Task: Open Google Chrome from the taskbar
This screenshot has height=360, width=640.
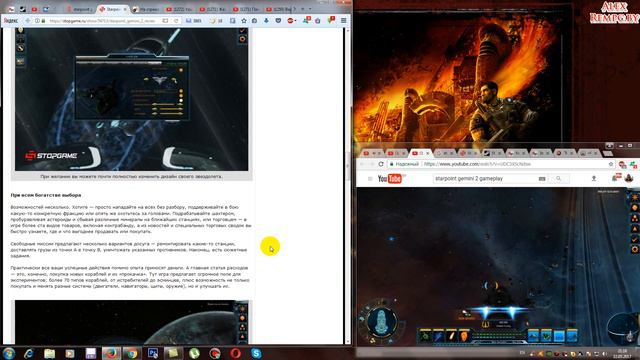Action: coord(132,353)
